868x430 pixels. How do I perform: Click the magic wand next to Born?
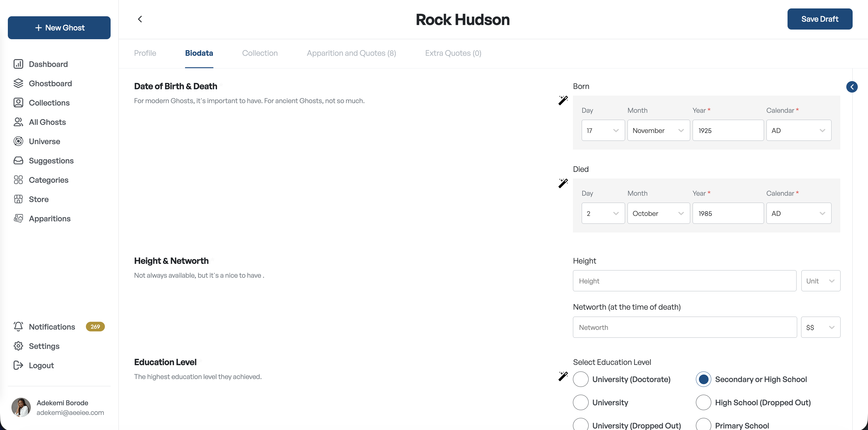click(563, 100)
